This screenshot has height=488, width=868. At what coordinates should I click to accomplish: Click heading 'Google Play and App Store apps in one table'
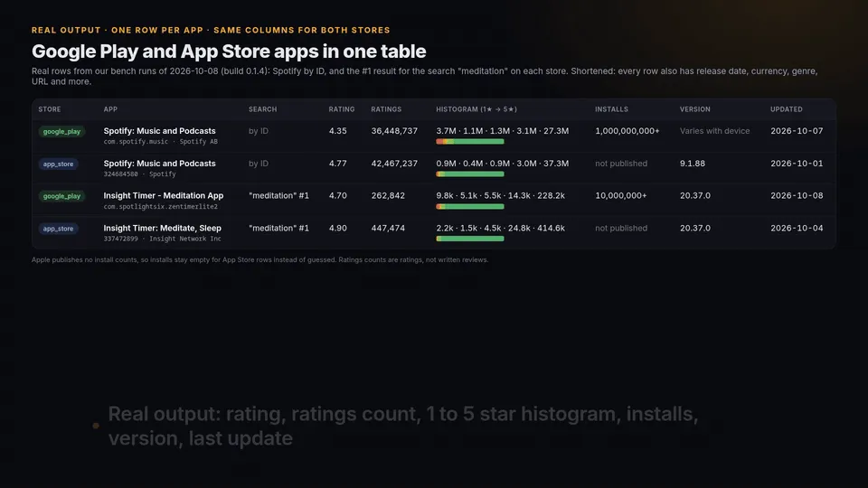229,52
